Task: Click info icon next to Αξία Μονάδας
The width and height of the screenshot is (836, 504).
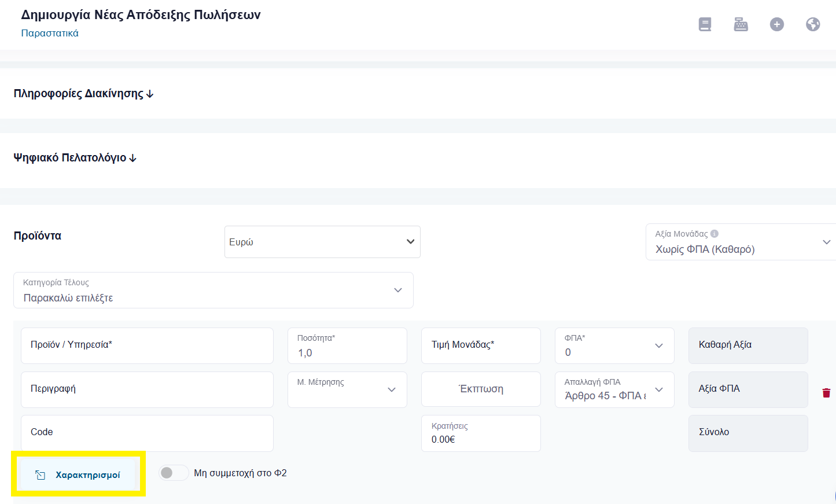Action: pos(715,234)
